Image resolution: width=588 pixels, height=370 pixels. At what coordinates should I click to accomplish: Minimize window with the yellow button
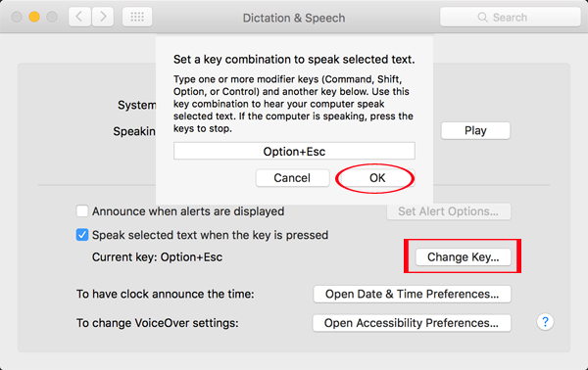coord(34,17)
